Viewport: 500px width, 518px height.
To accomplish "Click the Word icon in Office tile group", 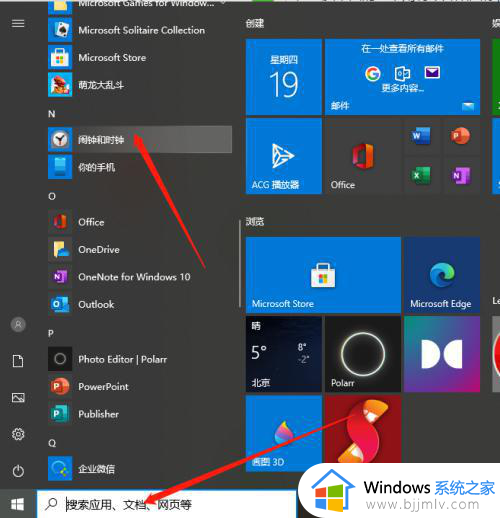I will pyautogui.click(x=421, y=136).
